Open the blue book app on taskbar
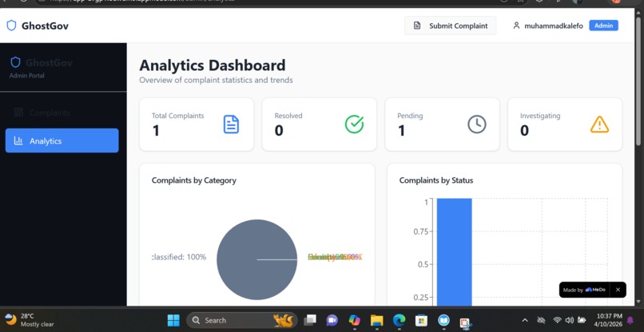Viewport: 644px width, 332px height. point(443,320)
